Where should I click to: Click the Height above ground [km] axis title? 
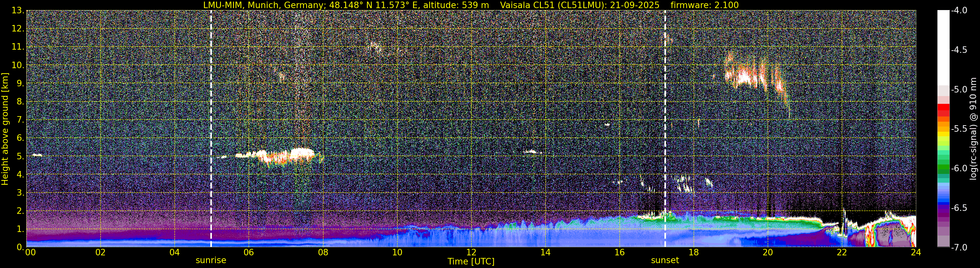[x=5, y=129]
